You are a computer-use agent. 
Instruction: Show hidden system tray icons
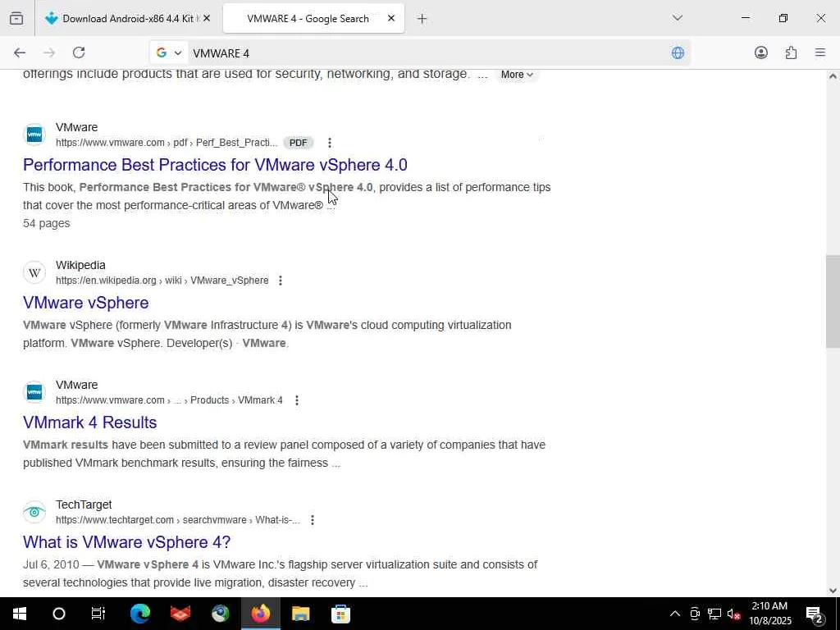click(675, 614)
